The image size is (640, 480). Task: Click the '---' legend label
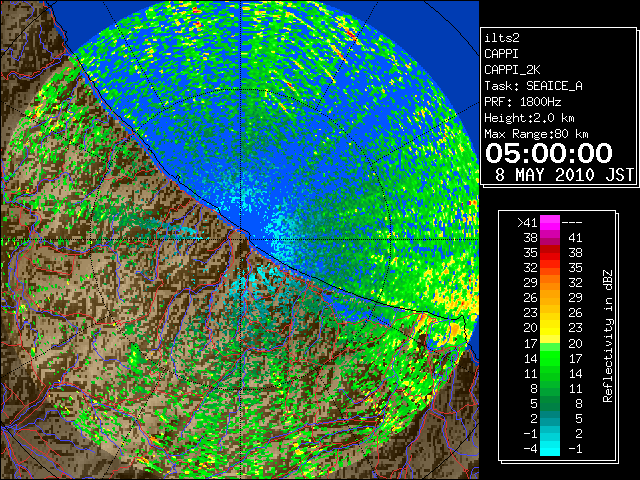(x=572, y=223)
